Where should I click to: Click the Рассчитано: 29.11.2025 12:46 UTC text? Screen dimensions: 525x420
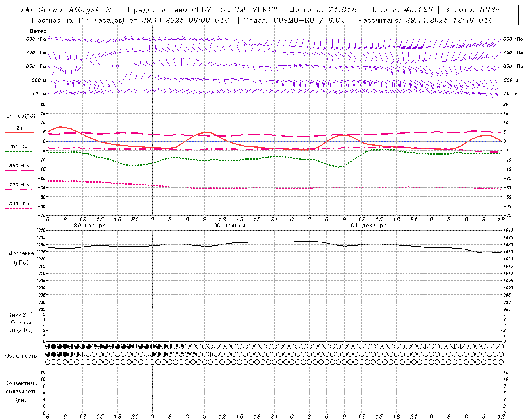pos(426,20)
